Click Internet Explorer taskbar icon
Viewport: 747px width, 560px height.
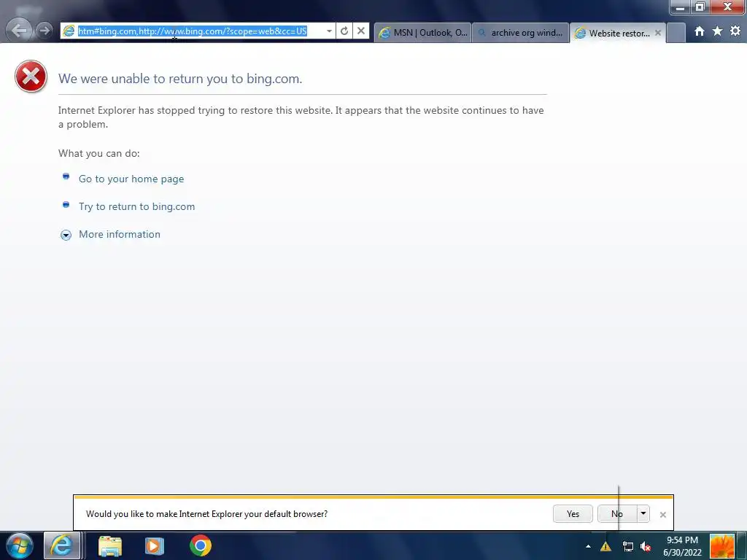tap(62, 545)
